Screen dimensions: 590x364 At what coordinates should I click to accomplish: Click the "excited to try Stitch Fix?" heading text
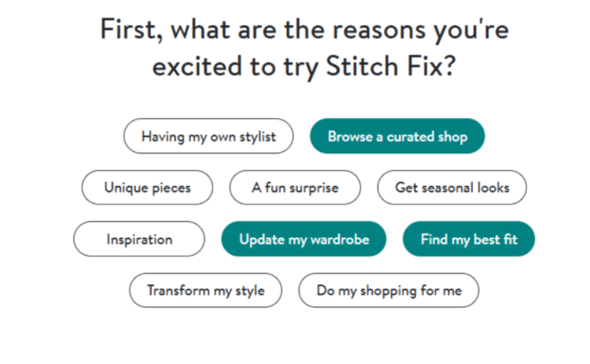(304, 66)
